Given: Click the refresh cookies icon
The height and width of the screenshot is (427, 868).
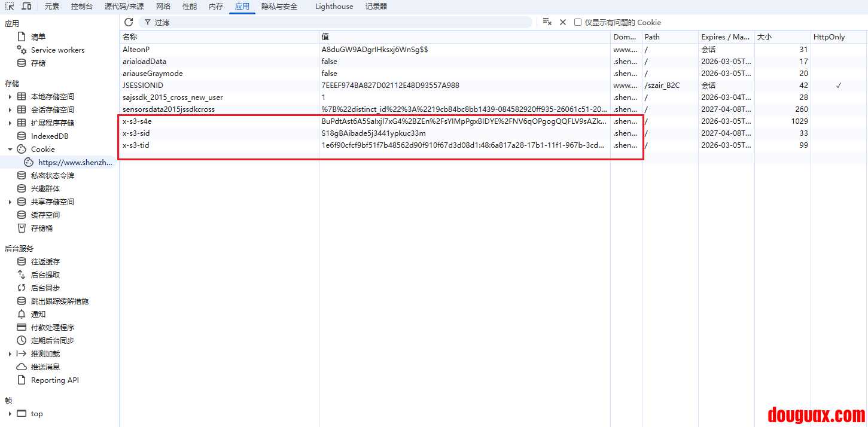Looking at the screenshot, I should point(129,22).
